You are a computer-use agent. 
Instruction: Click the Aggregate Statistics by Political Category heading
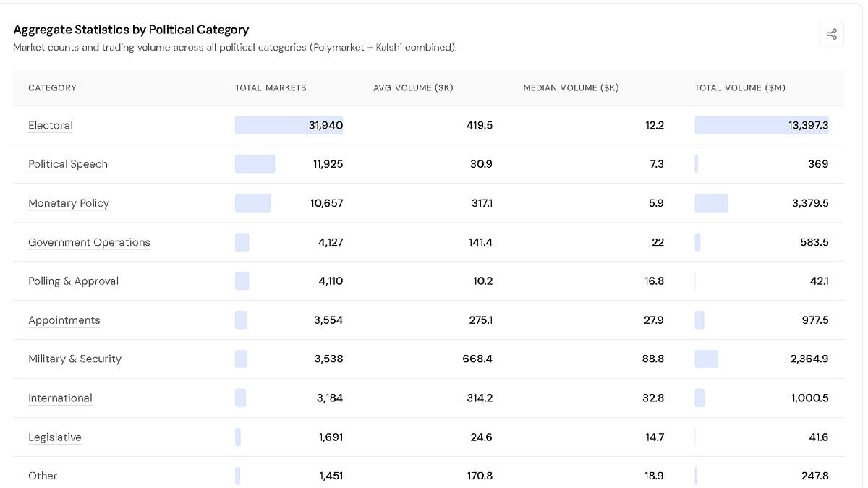[131, 30]
